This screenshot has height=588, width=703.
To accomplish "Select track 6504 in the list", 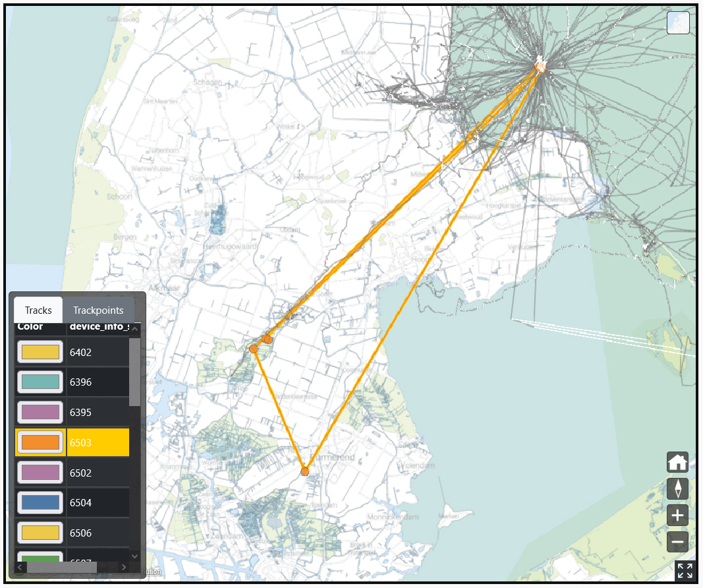I will coord(98,503).
